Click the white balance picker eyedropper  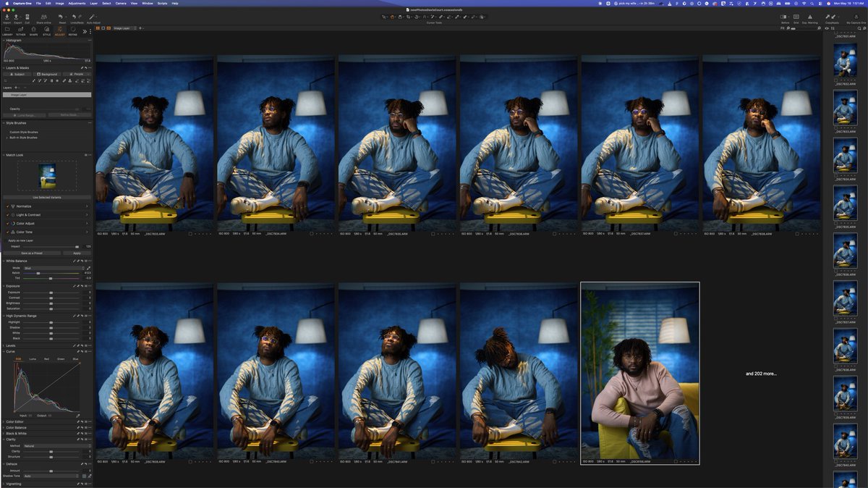coord(88,268)
